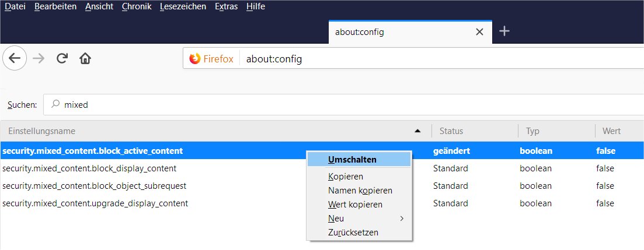644x250 pixels.
Task: Open a new tab with plus icon
Action: (505, 31)
